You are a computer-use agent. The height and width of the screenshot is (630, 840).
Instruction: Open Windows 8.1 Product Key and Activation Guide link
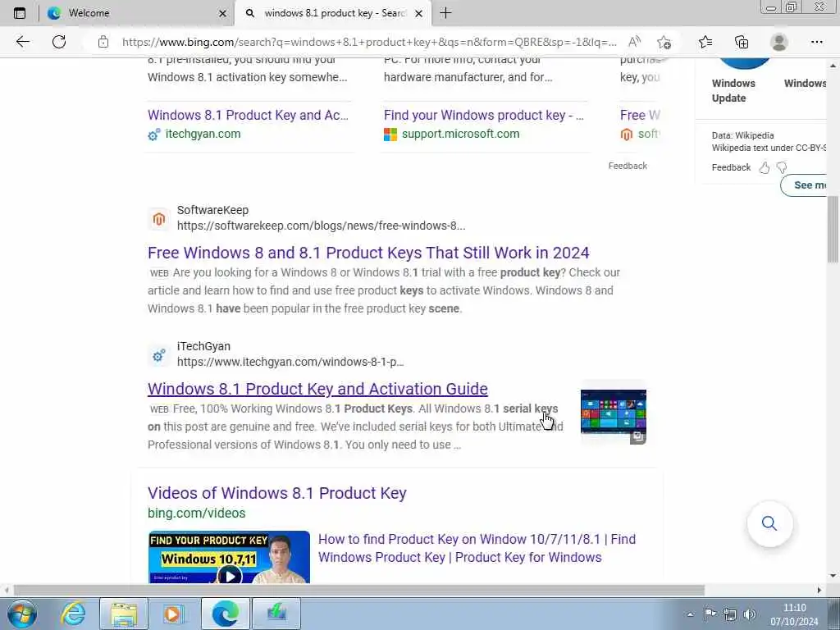tap(317, 388)
